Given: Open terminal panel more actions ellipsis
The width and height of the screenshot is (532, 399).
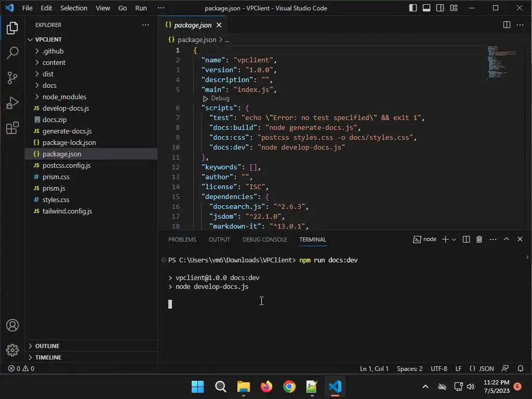Looking at the screenshot, I should point(493,239).
